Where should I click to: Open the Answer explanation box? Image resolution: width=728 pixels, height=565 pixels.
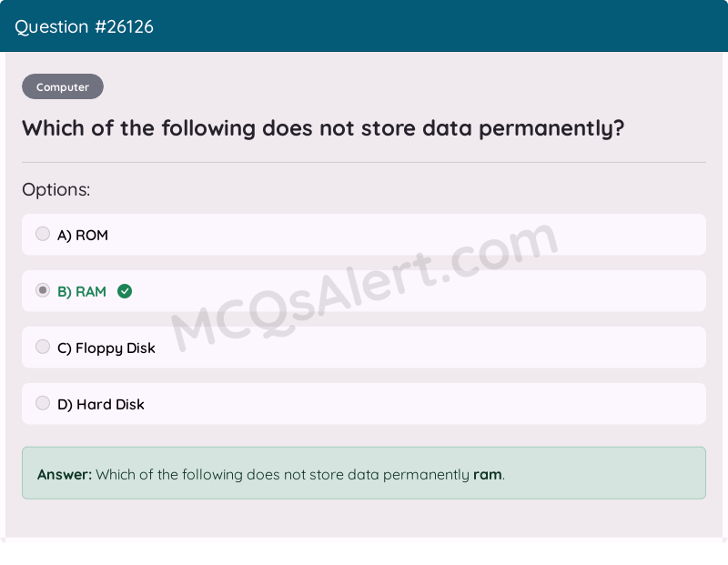click(364, 473)
